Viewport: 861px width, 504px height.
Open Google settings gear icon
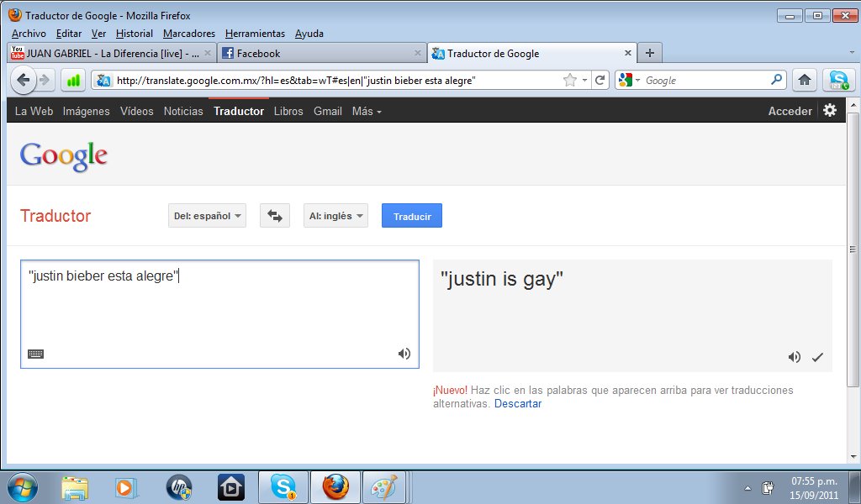pyautogui.click(x=830, y=110)
